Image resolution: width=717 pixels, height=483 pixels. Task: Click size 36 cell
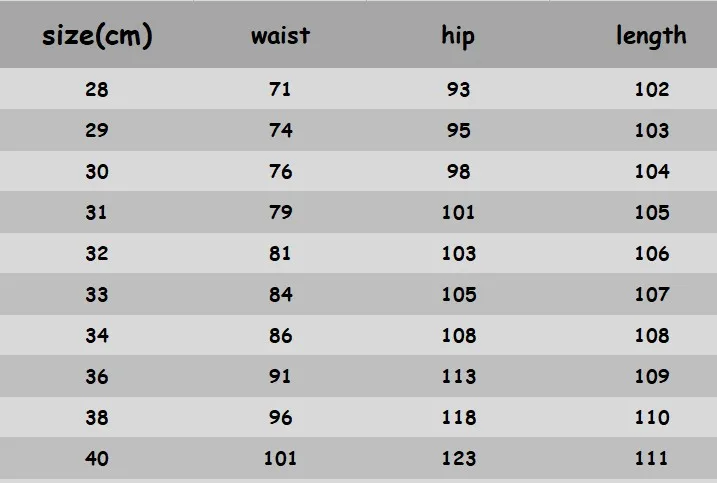(96, 376)
